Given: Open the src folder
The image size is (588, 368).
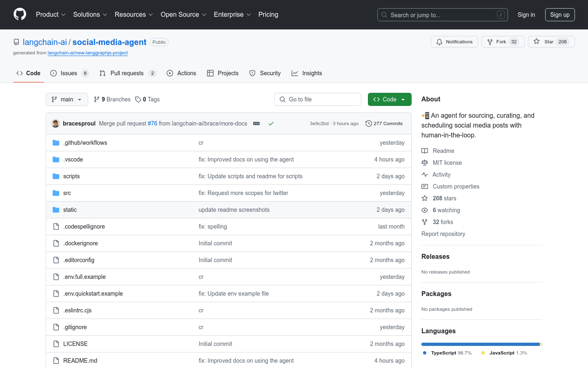Looking at the screenshot, I should point(67,193).
